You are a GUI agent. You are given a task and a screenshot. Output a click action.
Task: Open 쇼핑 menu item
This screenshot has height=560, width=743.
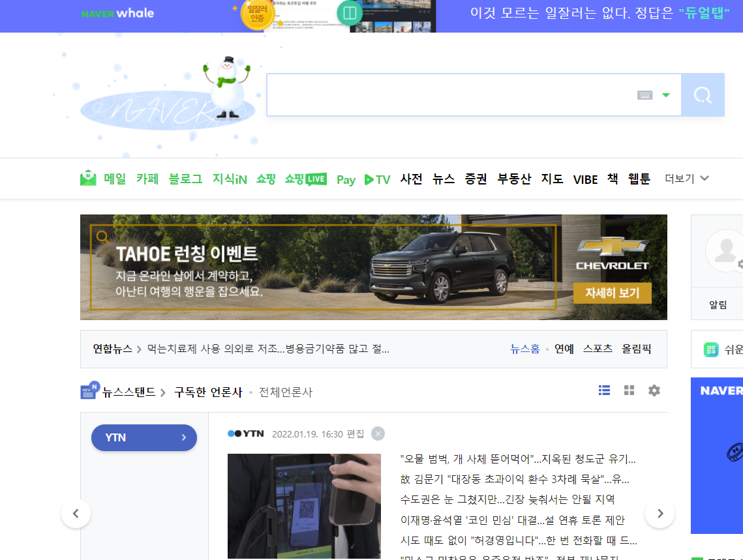266,179
